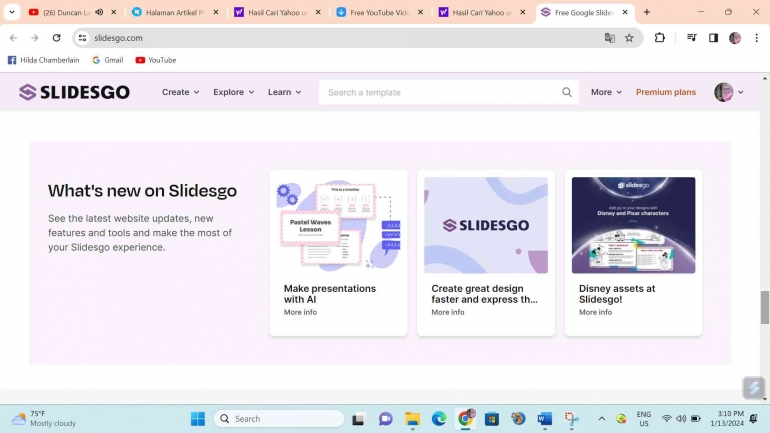The height and width of the screenshot is (433, 770).
Task: View site information icon in address bar
Action: [x=82, y=37]
